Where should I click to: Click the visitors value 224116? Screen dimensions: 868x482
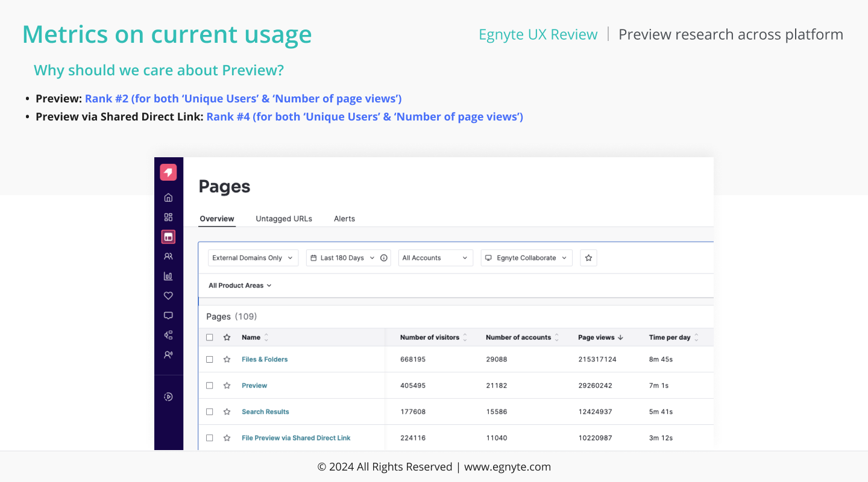point(413,438)
